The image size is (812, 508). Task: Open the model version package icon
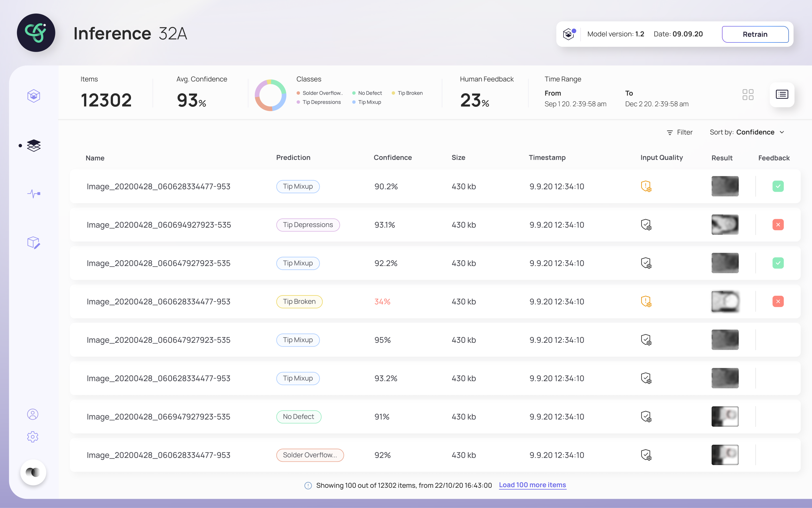pyautogui.click(x=569, y=34)
